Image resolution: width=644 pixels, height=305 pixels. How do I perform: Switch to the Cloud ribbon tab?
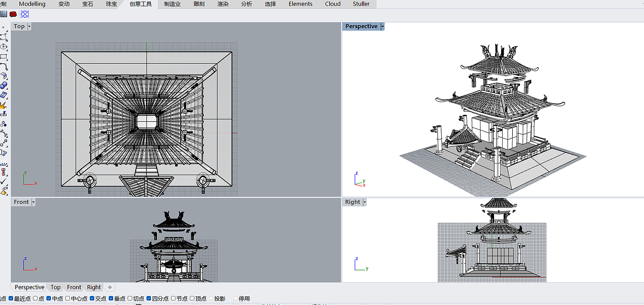[333, 4]
